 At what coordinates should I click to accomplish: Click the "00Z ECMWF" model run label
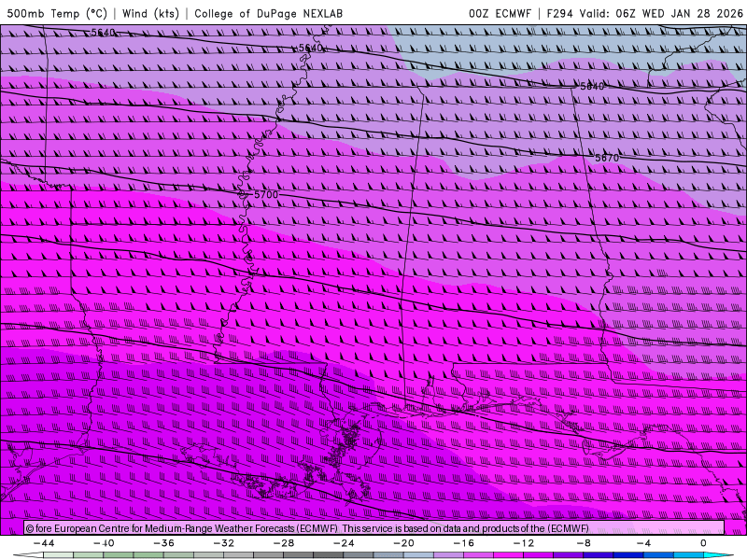pos(500,13)
